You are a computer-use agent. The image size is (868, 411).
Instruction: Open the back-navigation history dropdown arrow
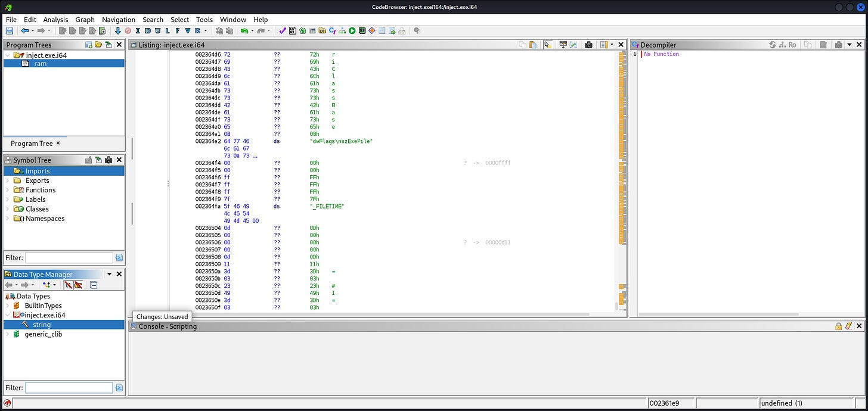[33, 30]
